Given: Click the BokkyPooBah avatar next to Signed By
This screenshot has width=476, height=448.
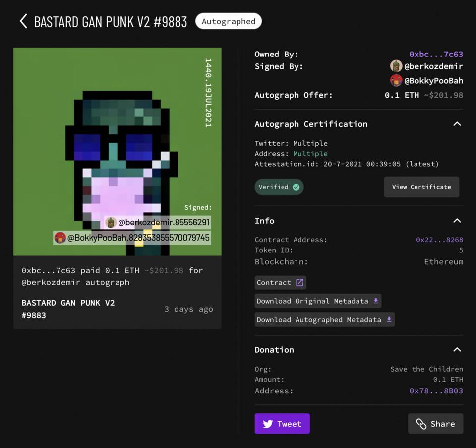Looking at the screenshot, I should click(x=396, y=81).
